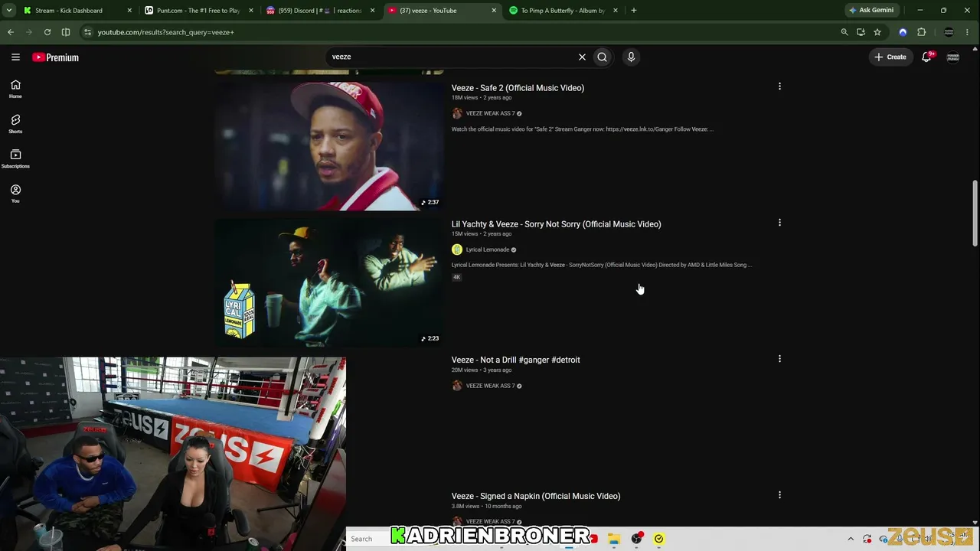Visit the Lyrical Lemonade channel
Screen dimensions: 980x551
[488, 249]
